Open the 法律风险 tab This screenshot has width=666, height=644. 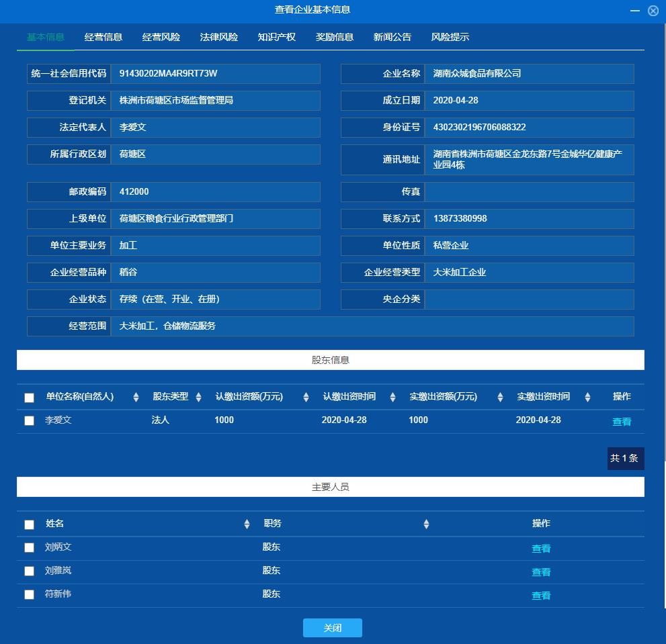[x=219, y=38]
